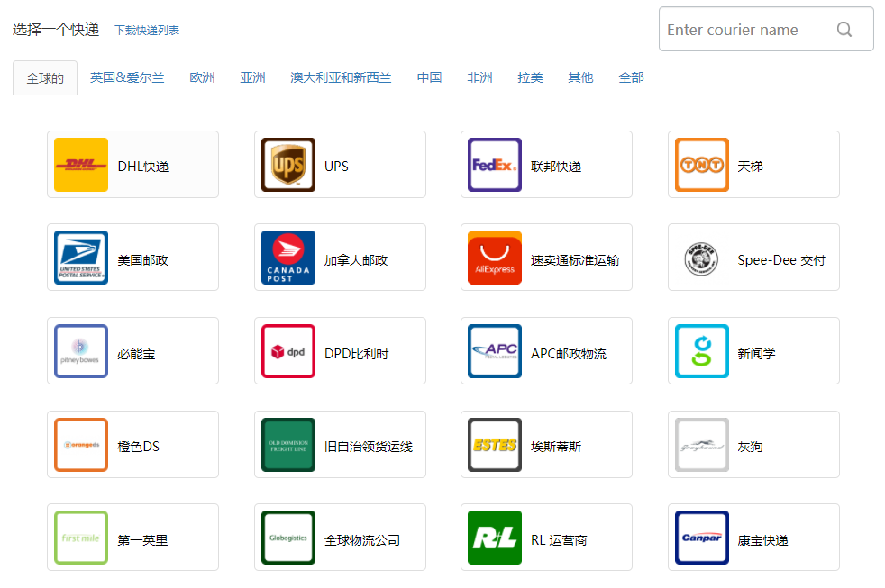Image resolution: width=885 pixels, height=588 pixels.
Task: Choose the 必能宝 label
Action: [x=136, y=354]
